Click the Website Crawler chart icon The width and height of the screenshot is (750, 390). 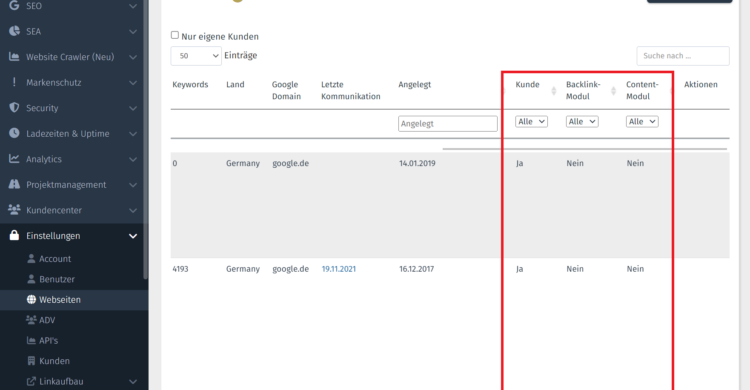14,56
